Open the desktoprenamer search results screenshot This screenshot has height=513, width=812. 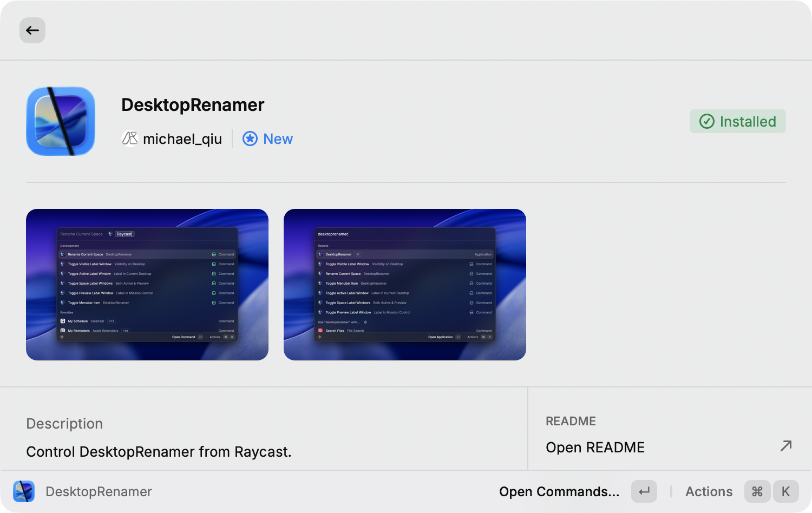[x=405, y=285]
